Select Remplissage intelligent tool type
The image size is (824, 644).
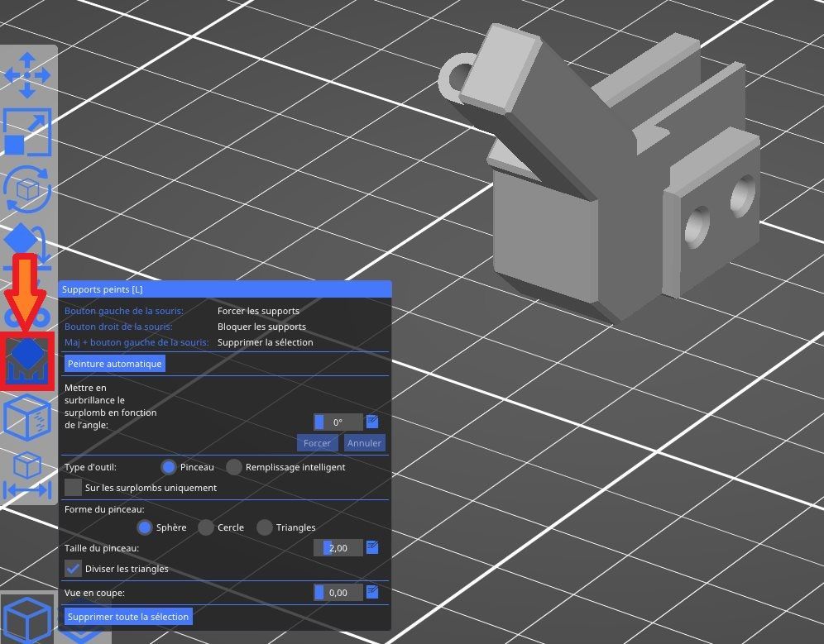[x=234, y=467]
